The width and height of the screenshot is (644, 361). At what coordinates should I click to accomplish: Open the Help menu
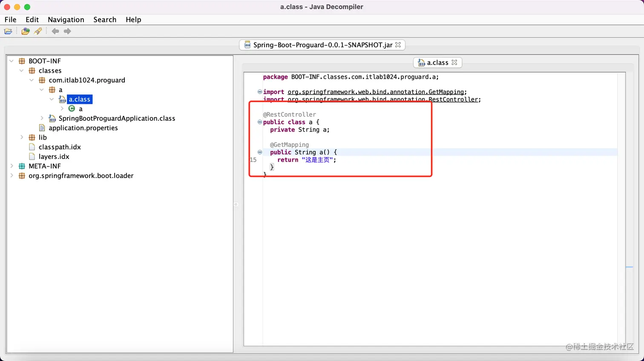coord(133,20)
